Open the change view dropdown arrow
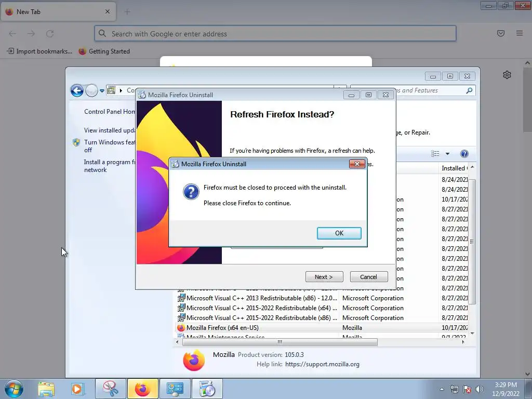The width and height of the screenshot is (532, 399). pyautogui.click(x=447, y=154)
